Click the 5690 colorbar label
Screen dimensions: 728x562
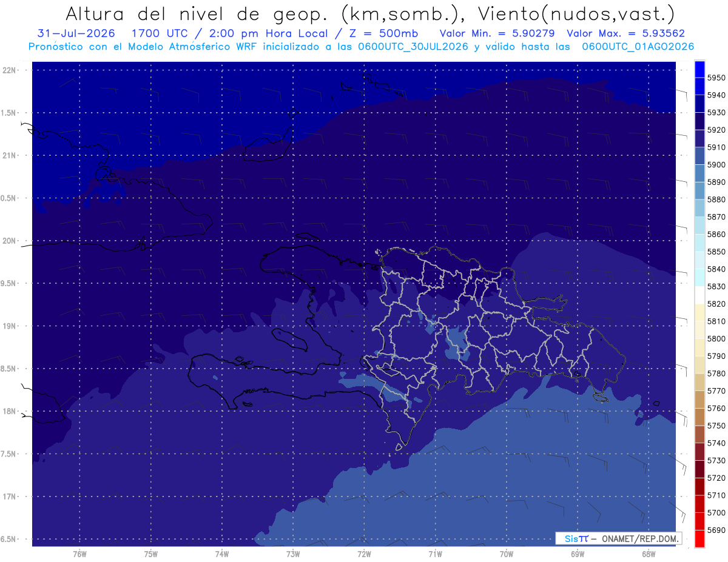coord(716,530)
